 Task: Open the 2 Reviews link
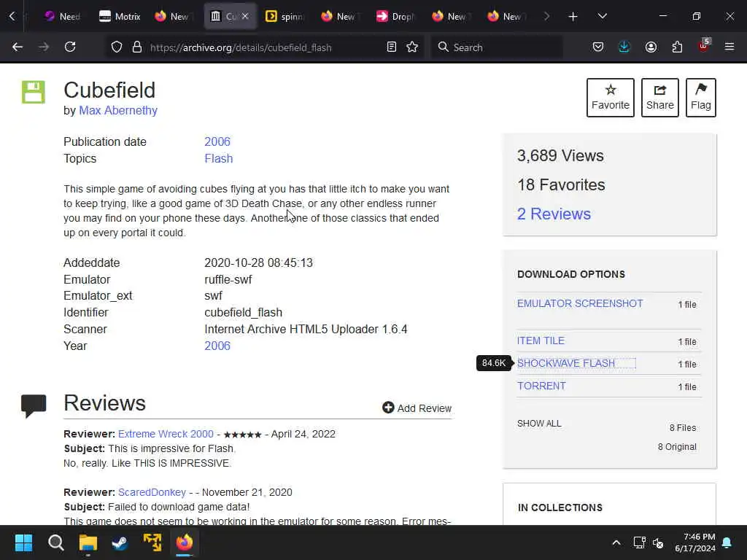554,214
